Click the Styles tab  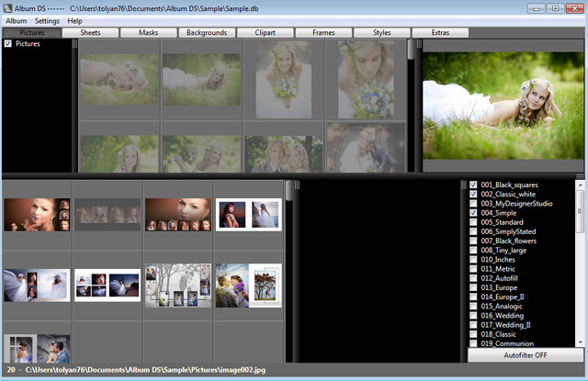(382, 32)
